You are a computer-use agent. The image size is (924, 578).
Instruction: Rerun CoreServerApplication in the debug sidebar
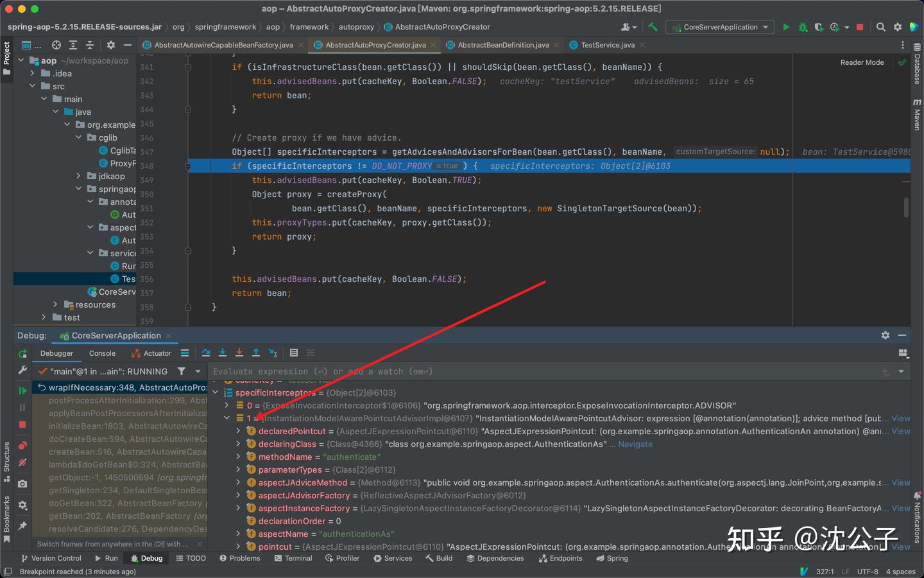coord(22,353)
